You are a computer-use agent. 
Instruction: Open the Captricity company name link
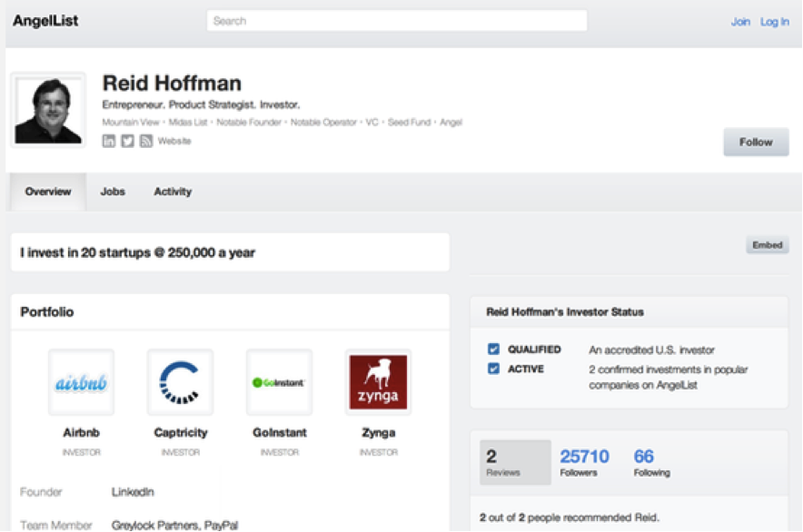pyautogui.click(x=180, y=433)
